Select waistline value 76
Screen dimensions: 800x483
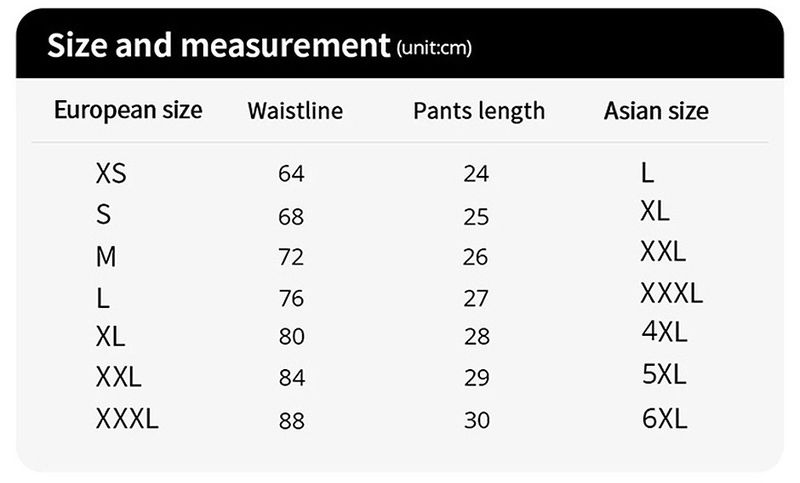click(291, 298)
